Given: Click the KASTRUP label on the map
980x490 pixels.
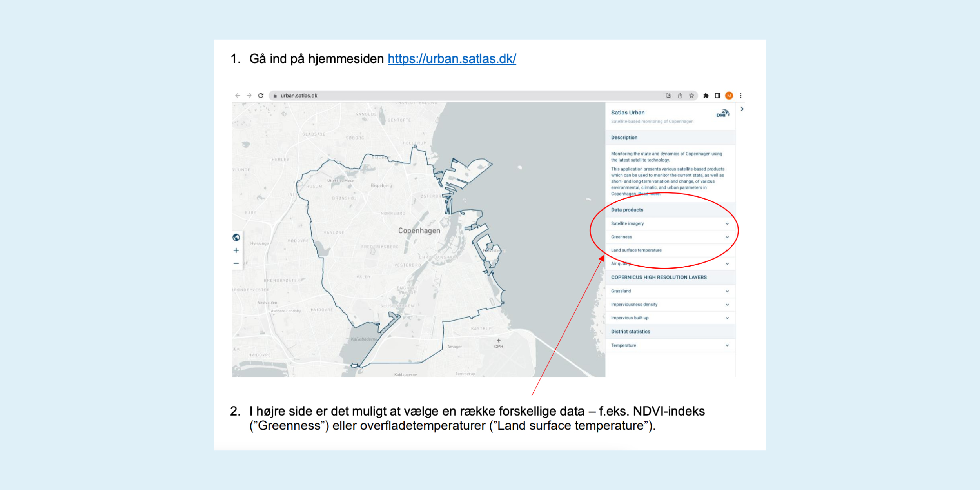Looking at the screenshot, I should [481, 329].
